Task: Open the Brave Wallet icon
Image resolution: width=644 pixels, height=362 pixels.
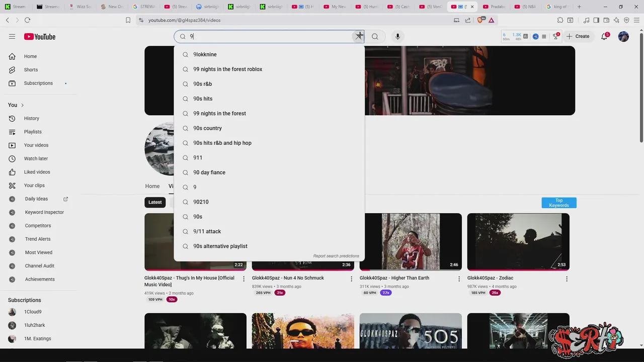Action: pyautogui.click(x=606, y=20)
